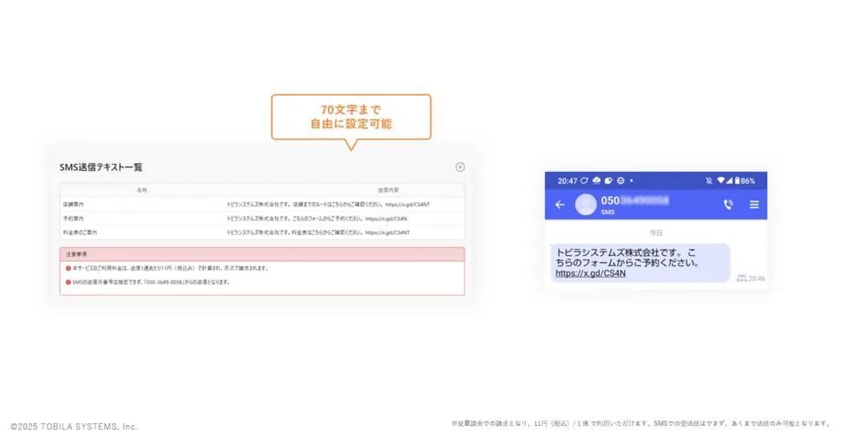
Task: Tap the muted bell icon in status bar
Action: click(708, 181)
